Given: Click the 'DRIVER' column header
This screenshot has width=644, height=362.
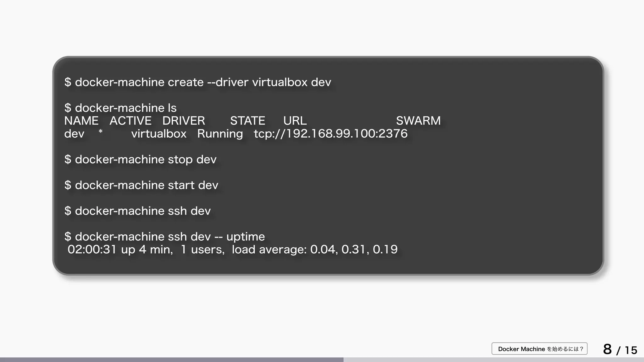Looking at the screenshot, I should pyautogui.click(x=184, y=121).
